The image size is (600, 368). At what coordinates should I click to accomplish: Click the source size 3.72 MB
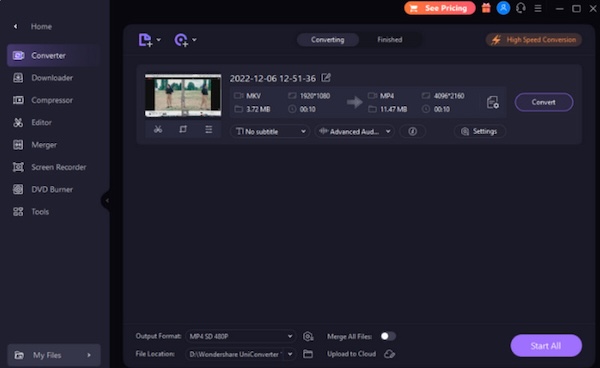point(258,109)
